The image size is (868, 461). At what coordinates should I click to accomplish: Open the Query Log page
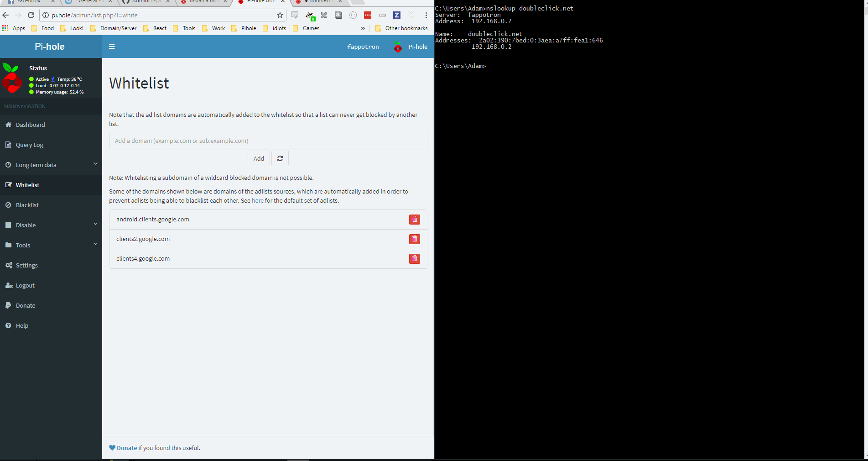click(x=51, y=145)
